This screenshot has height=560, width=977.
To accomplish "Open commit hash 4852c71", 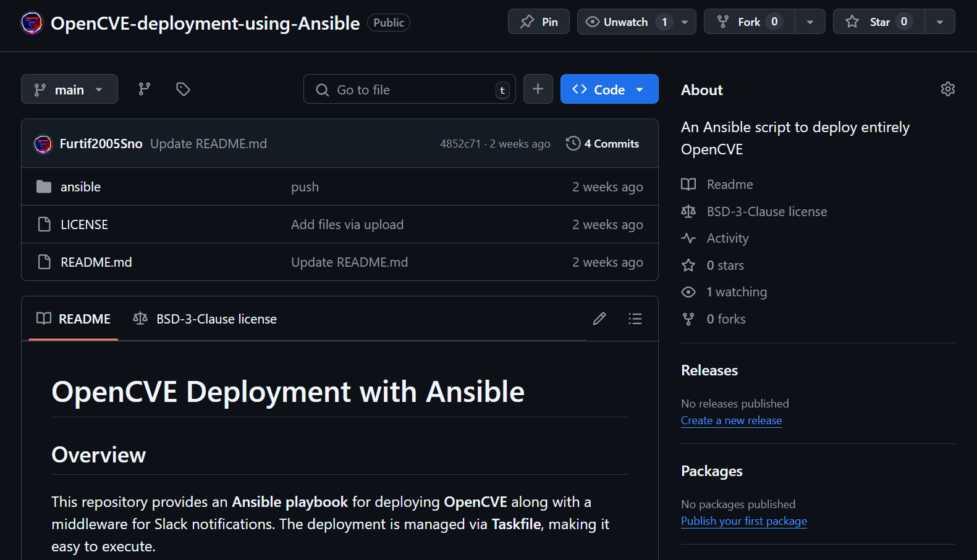I will tap(460, 144).
